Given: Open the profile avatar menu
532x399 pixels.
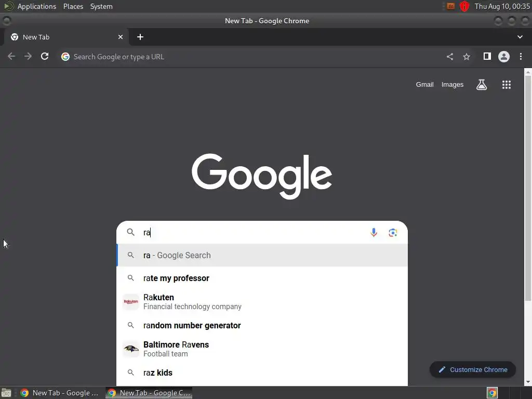Looking at the screenshot, I should [x=504, y=56].
